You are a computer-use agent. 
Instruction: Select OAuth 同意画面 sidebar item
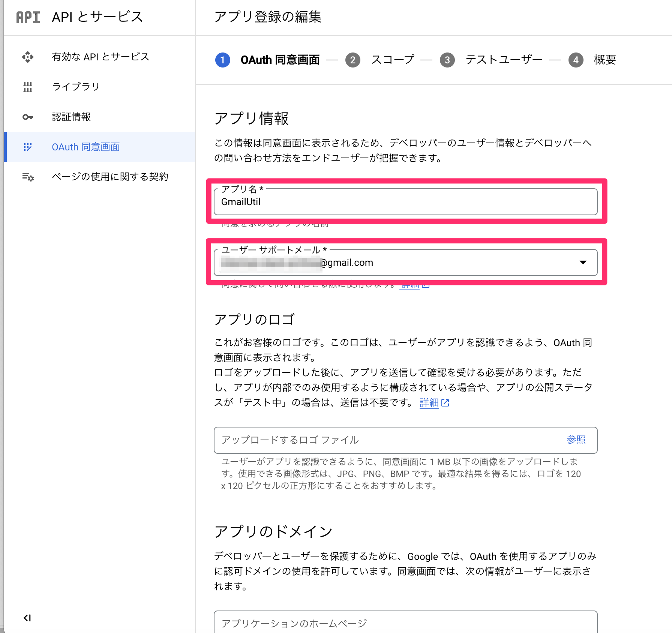coord(99,147)
